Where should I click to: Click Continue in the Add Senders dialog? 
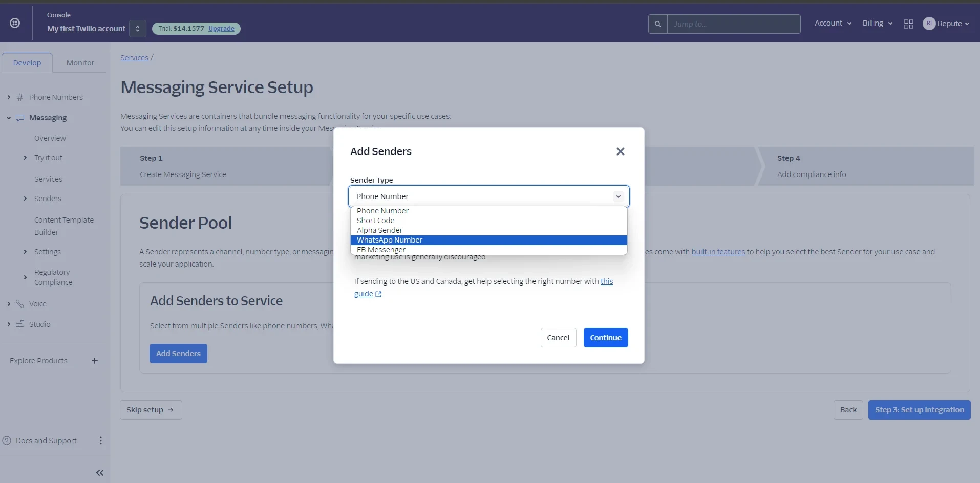click(x=606, y=338)
